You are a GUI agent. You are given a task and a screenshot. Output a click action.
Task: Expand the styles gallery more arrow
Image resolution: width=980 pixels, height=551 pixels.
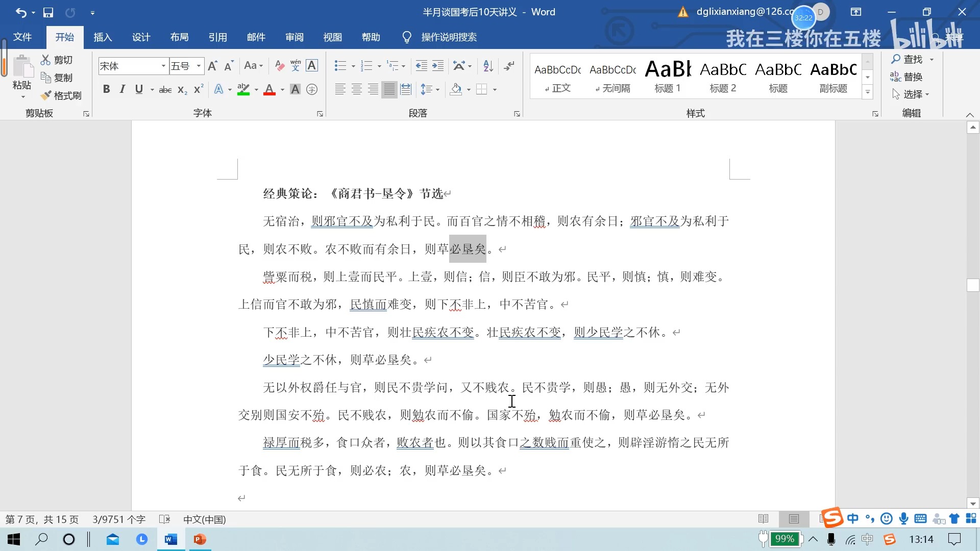pyautogui.click(x=868, y=92)
